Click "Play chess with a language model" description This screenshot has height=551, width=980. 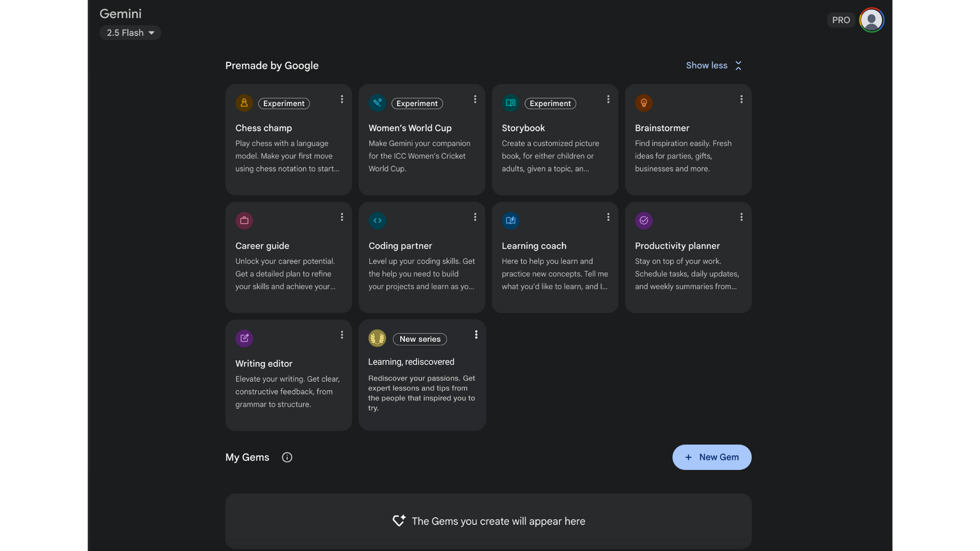pyautogui.click(x=287, y=156)
